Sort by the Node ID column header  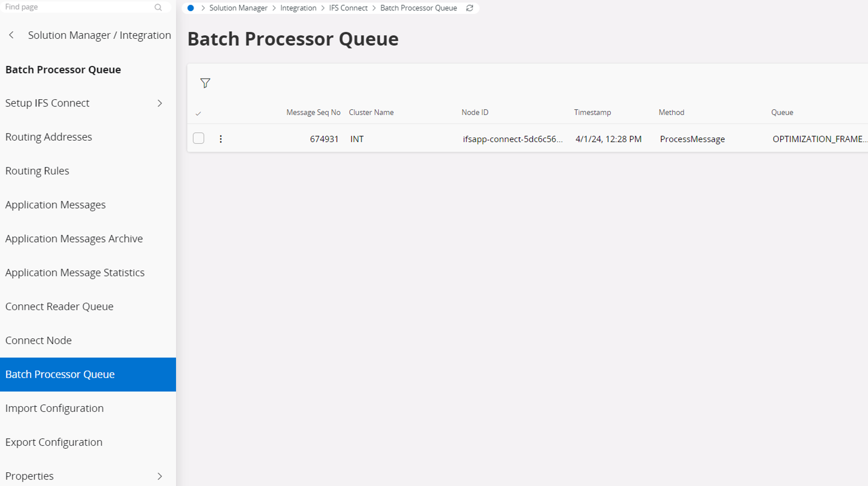coord(475,112)
